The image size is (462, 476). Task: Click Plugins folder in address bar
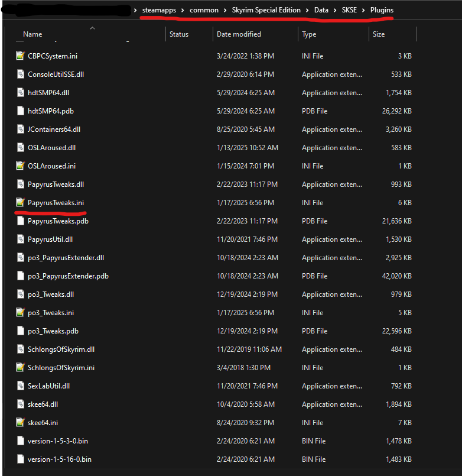tap(382, 10)
